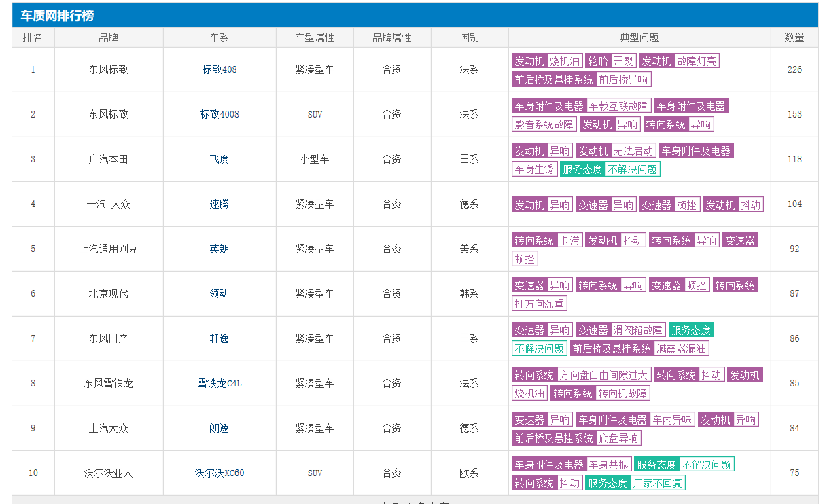Click the 上汽通用别克 brand cell
Viewport: 825px width, 504px height.
click(109, 249)
